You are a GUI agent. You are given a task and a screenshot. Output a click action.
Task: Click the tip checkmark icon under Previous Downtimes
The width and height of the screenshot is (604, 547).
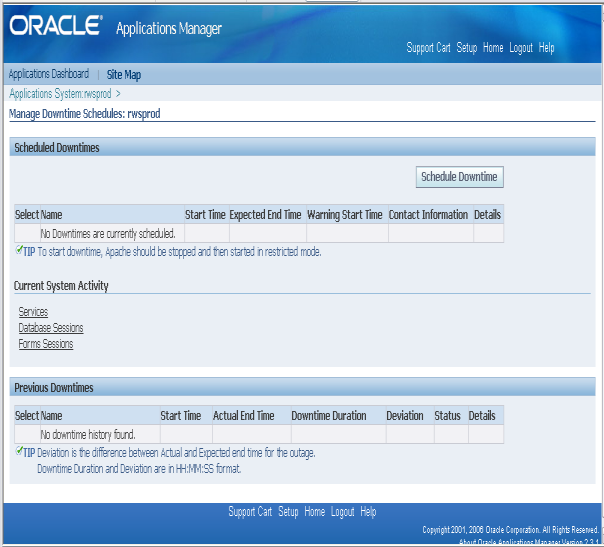19,451
